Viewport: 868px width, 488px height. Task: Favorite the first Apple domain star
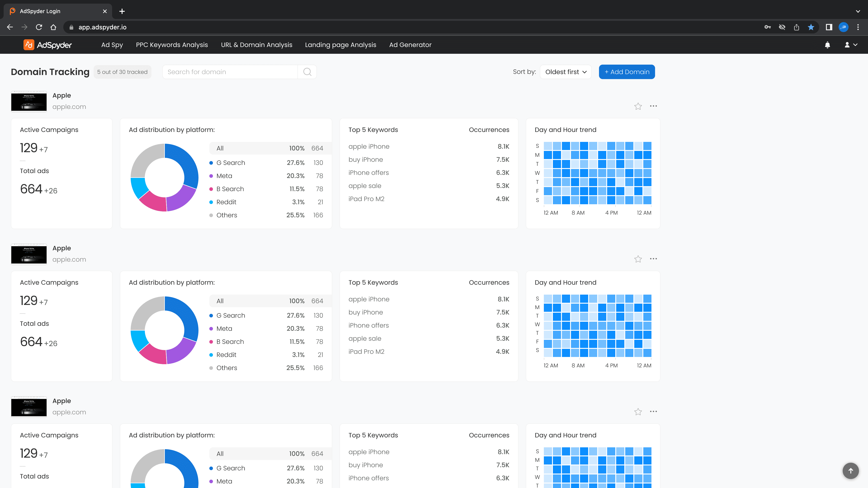tap(638, 106)
